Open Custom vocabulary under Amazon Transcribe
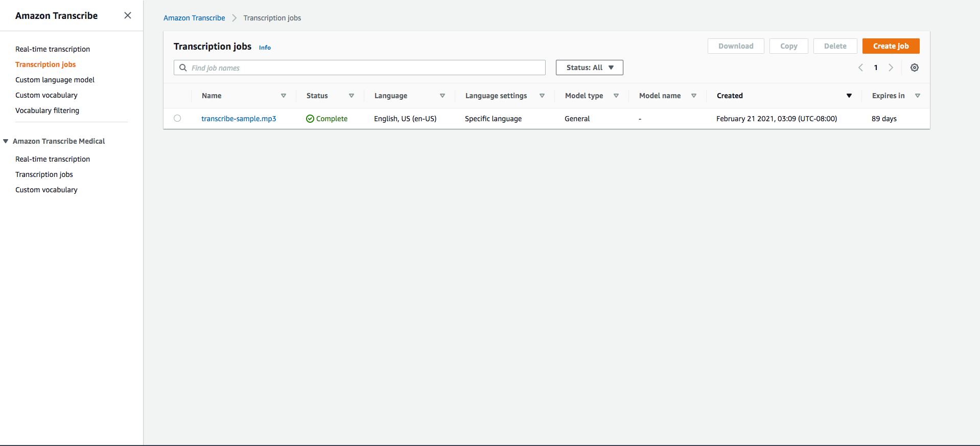This screenshot has width=980, height=446. tap(46, 95)
